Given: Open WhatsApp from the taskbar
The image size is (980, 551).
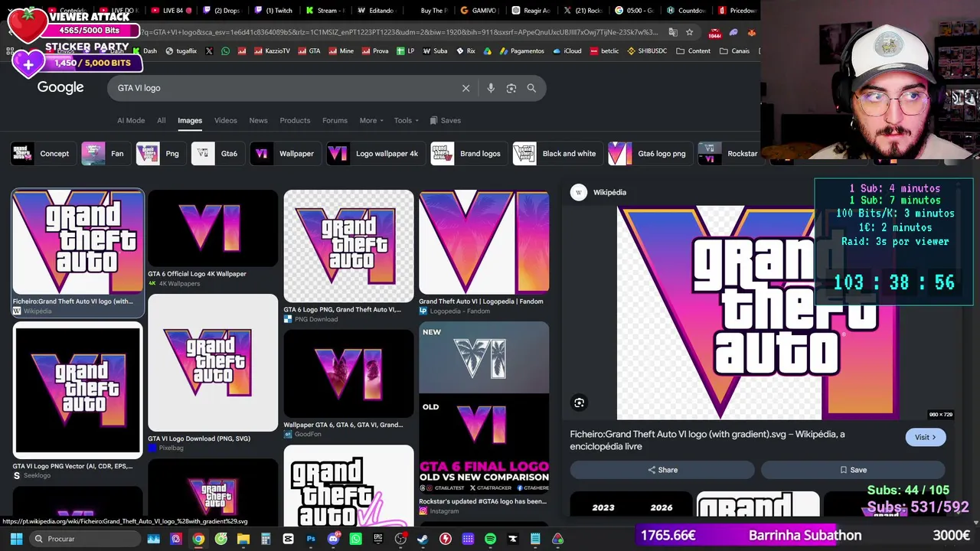Looking at the screenshot, I should pos(355,539).
